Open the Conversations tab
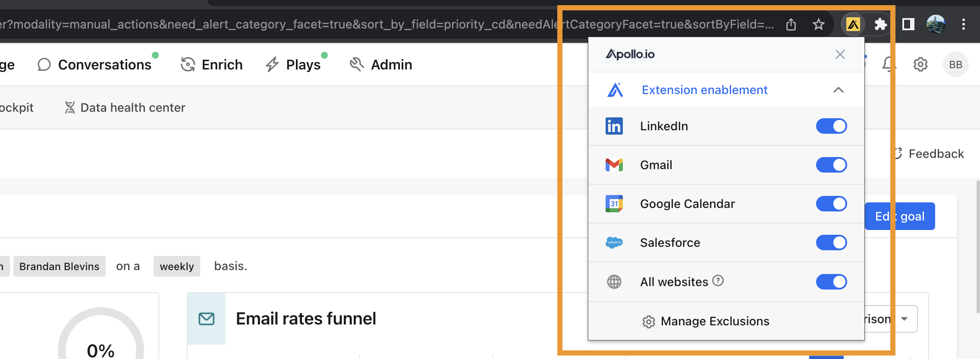Image resolution: width=980 pixels, height=359 pixels. 98,65
